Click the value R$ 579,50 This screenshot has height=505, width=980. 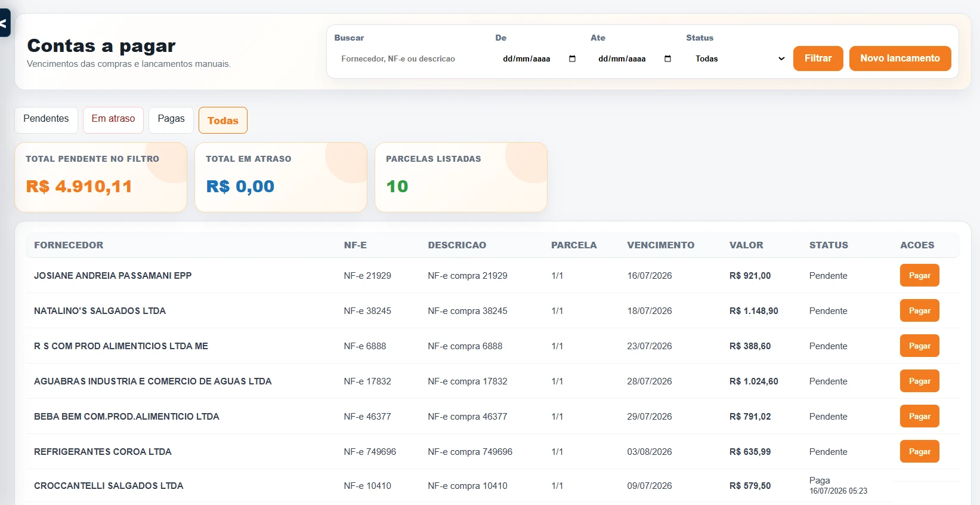point(750,486)
